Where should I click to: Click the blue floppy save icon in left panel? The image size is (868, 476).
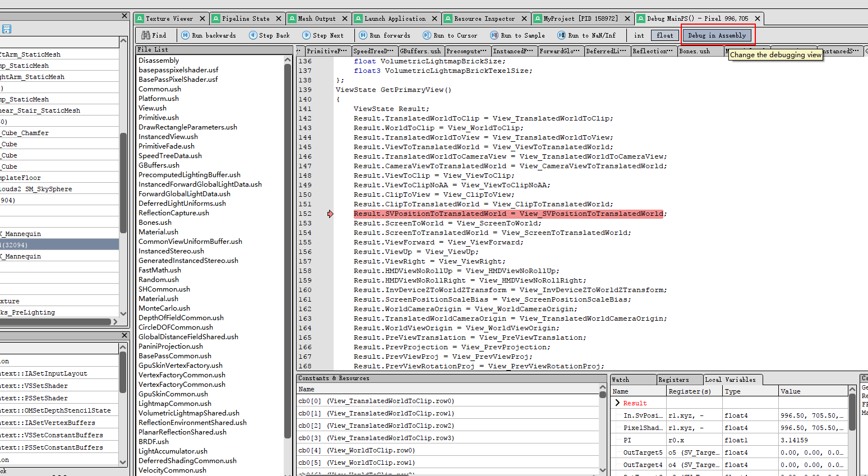click(6, 28)
